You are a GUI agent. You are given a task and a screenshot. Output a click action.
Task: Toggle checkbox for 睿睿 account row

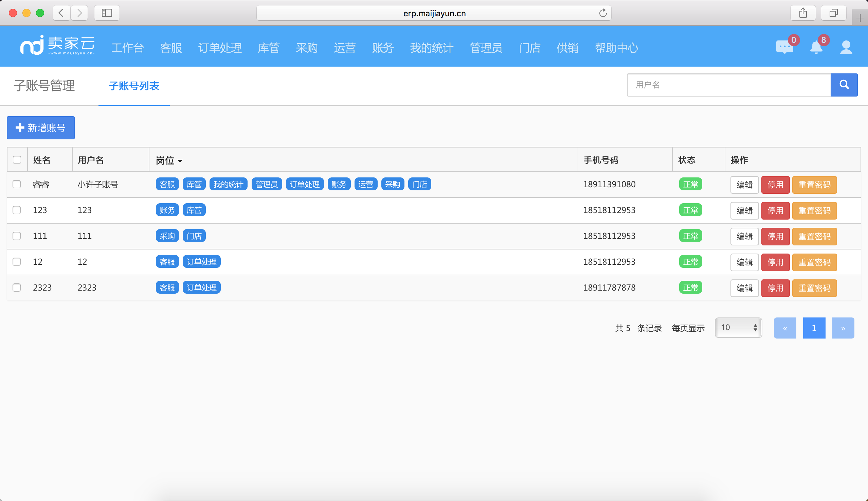pos(17,184)
